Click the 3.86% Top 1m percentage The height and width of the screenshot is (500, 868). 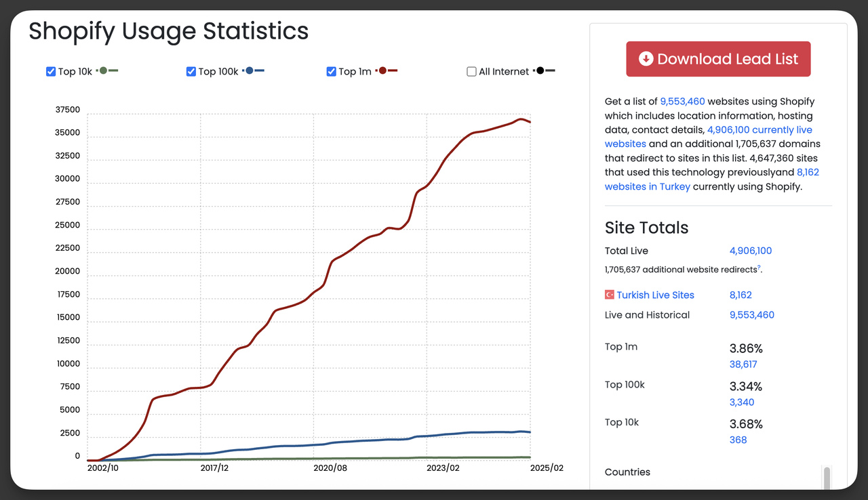746,349
